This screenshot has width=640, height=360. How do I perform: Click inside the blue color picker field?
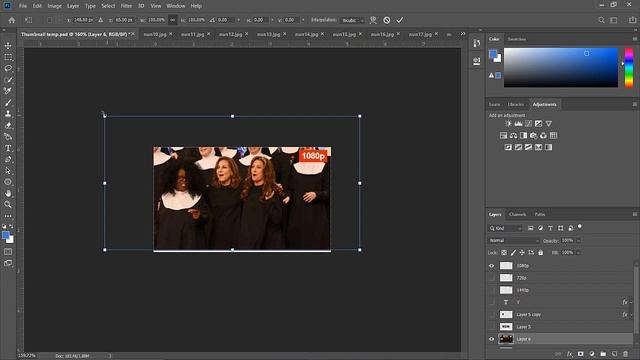click(x=561, y=67)
